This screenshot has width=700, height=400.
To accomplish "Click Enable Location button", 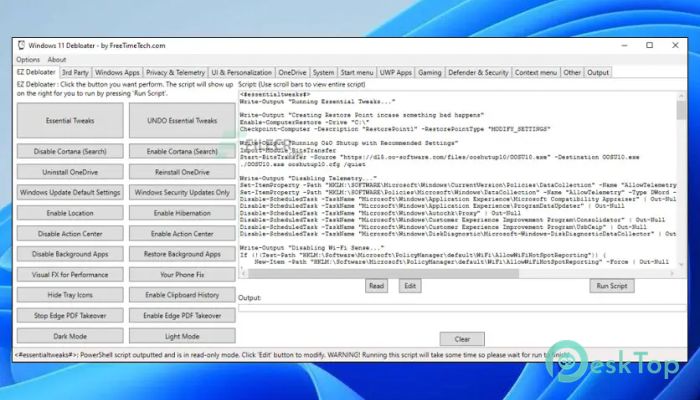I will (x=70, y=213).
